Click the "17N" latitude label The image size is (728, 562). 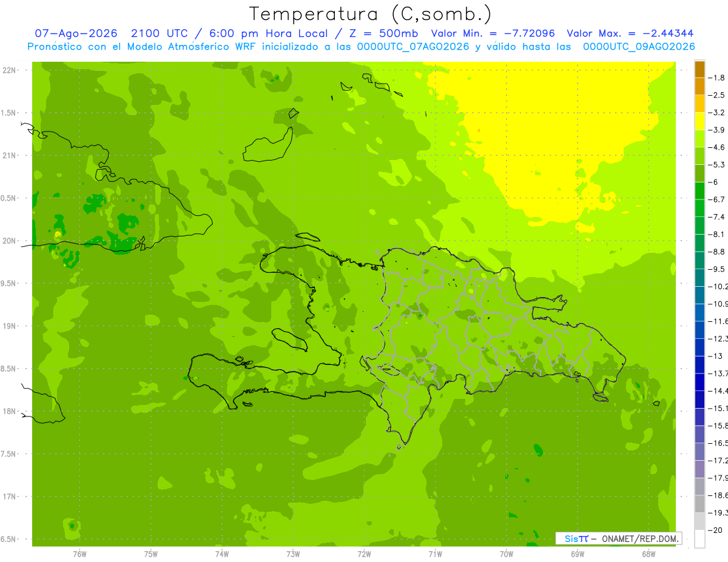[10, 497]
